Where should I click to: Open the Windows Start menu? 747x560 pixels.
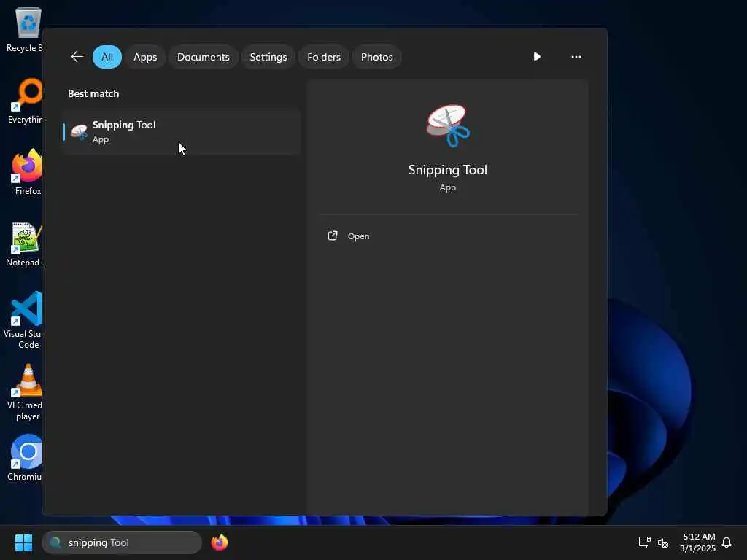24,542
